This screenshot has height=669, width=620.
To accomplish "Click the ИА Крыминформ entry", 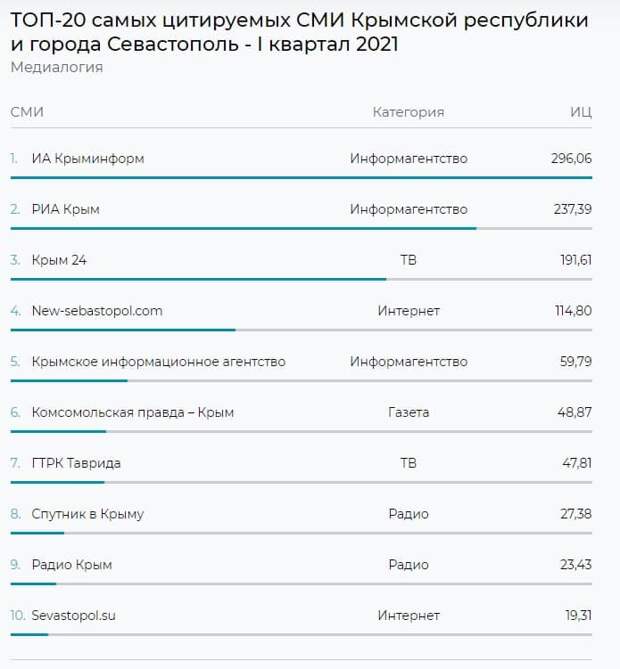I will (87, 158).
